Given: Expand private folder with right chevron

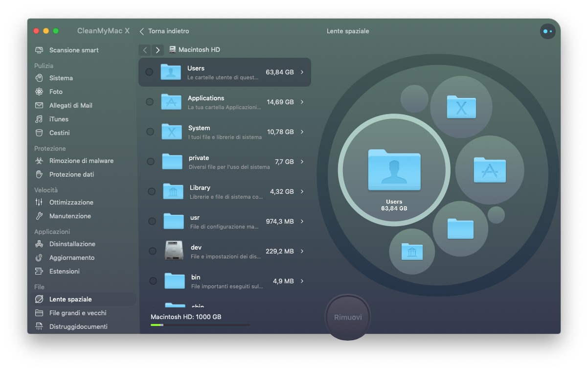Looking at the screenshot, I should pos(302,162).
